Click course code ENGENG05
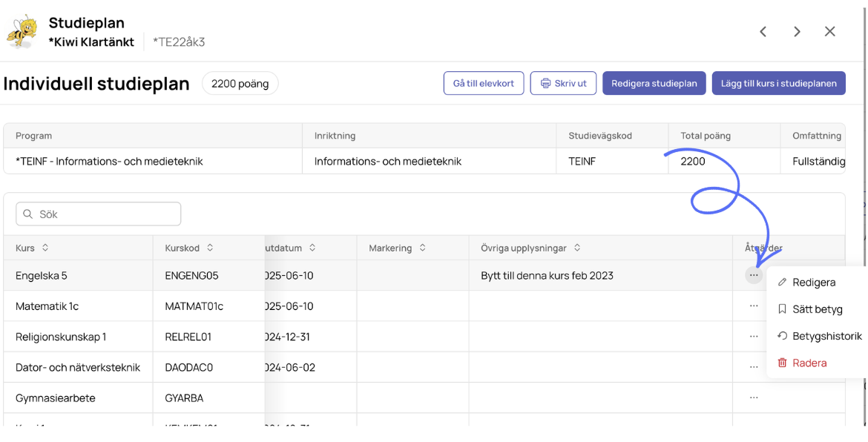 pyautogui.click(x=191, y=275)
